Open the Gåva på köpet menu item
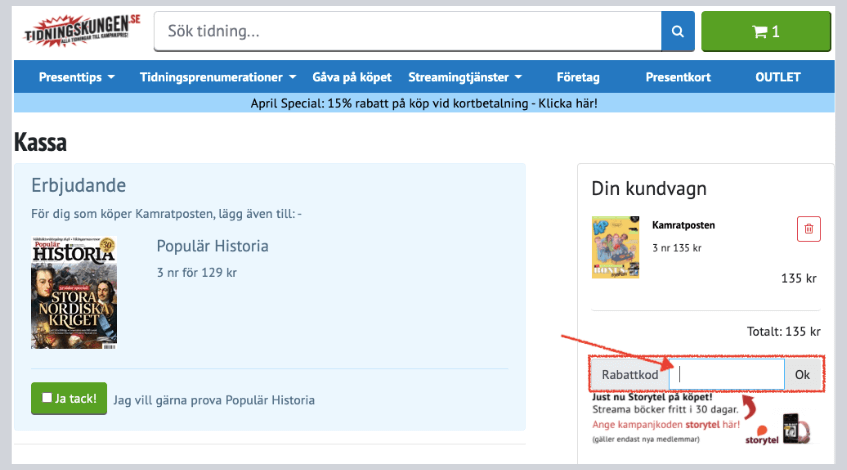Viewport: 847px width, 470px height. coord(352,77)
